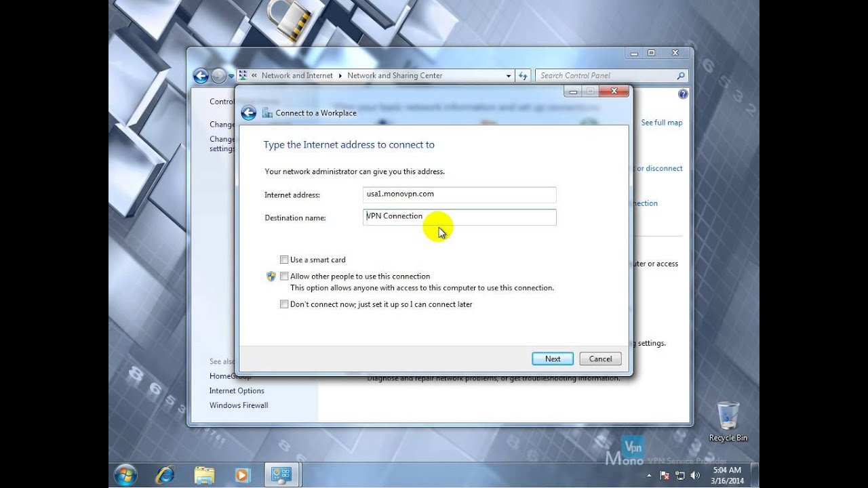Tick Don't connect now checkbox

(284, 304)
